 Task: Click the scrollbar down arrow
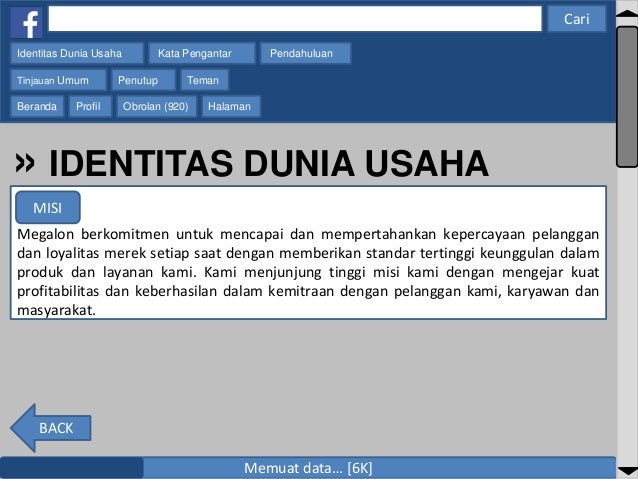[627, 471]
